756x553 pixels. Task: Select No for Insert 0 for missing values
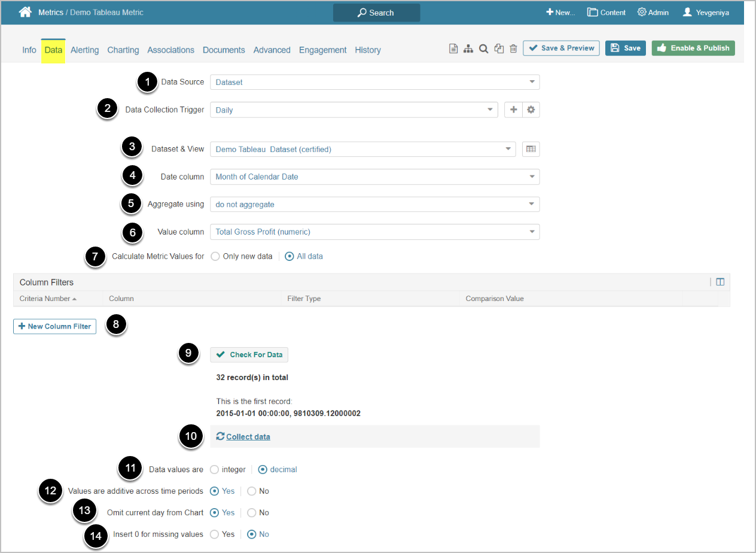[252, 534]
